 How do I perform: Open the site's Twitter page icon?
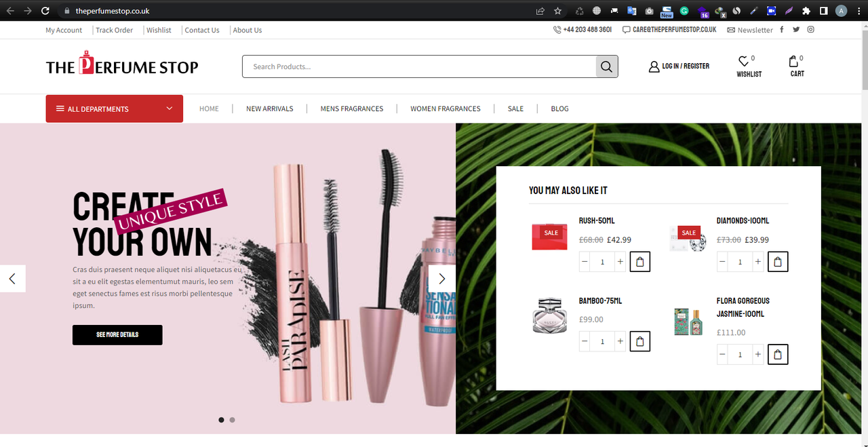coord(796,30)
